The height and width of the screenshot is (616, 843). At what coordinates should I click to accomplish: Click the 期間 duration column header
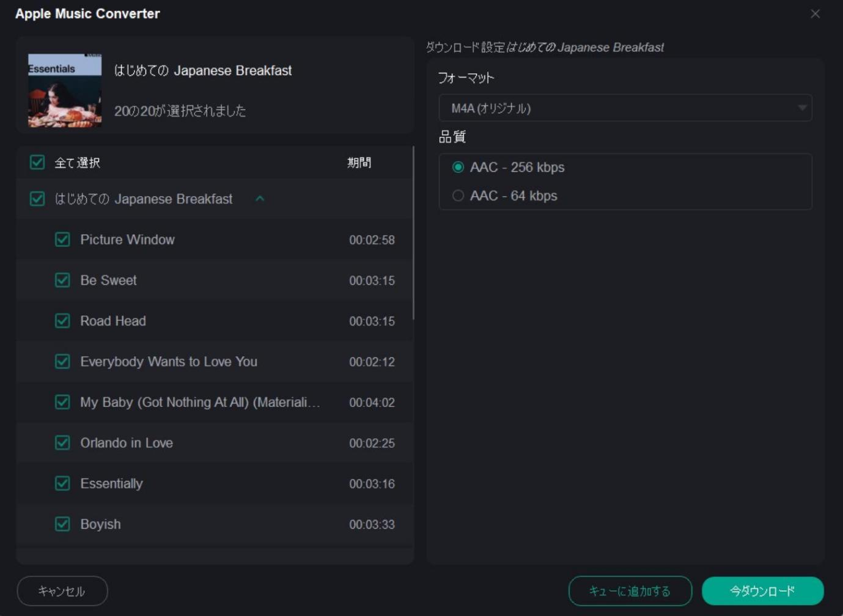coord(359,163)
